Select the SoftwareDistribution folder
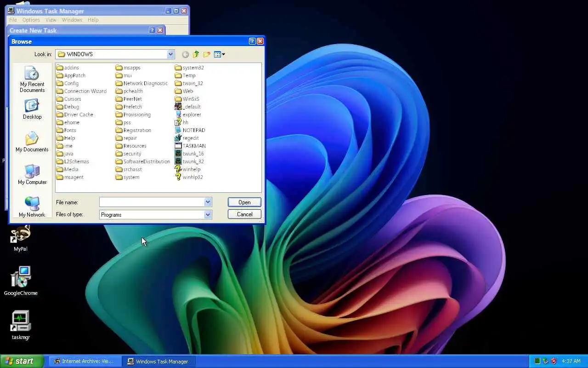Image resolution: width=588 pixels, height=368 pixels. pos(143,161)
